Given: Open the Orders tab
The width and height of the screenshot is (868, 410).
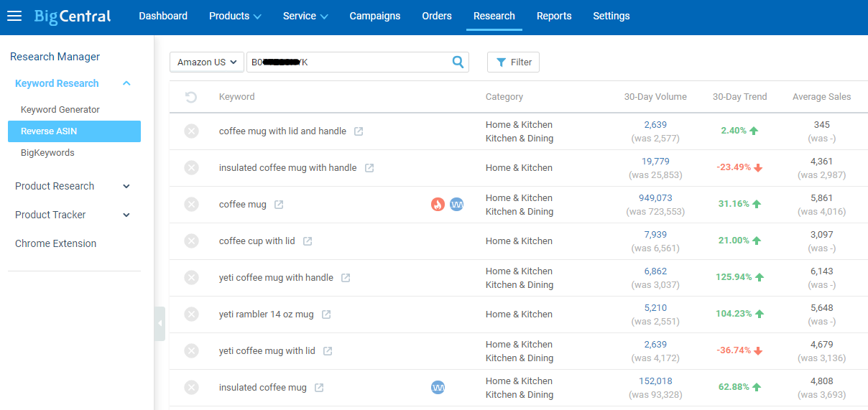Looking at the screenshot, I should 437,16.
